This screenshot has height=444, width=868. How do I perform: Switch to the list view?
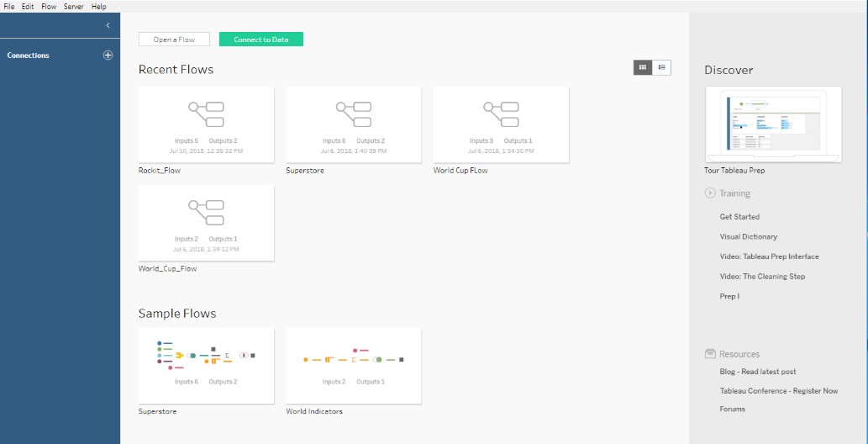661,67
